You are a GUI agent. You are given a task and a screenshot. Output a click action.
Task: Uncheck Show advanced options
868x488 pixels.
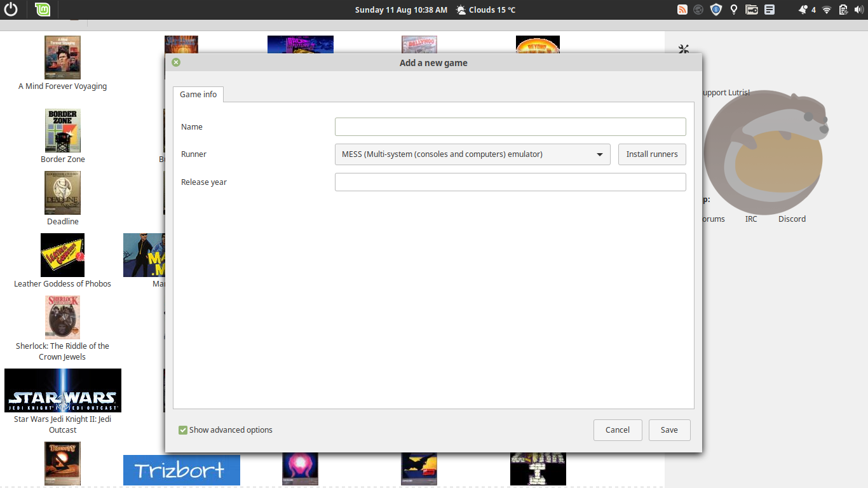tap(182, 430)
